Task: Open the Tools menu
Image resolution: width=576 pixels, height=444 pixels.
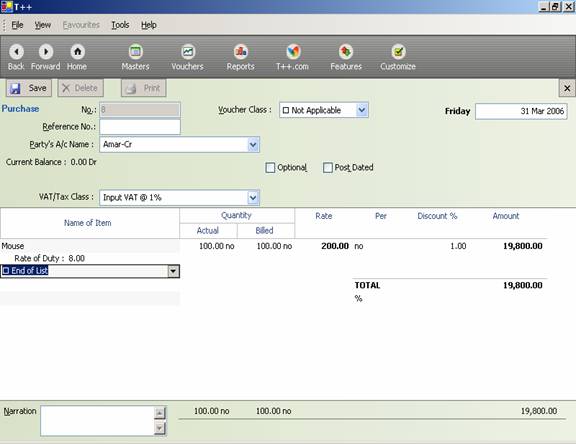Action: 120,25
